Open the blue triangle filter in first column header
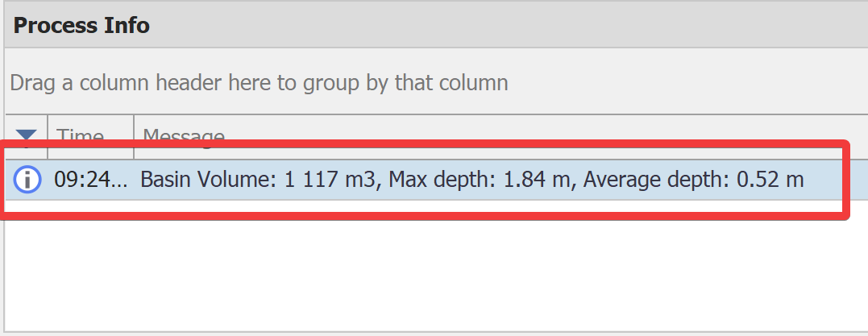868x336 pixels. tap(26, 135)
